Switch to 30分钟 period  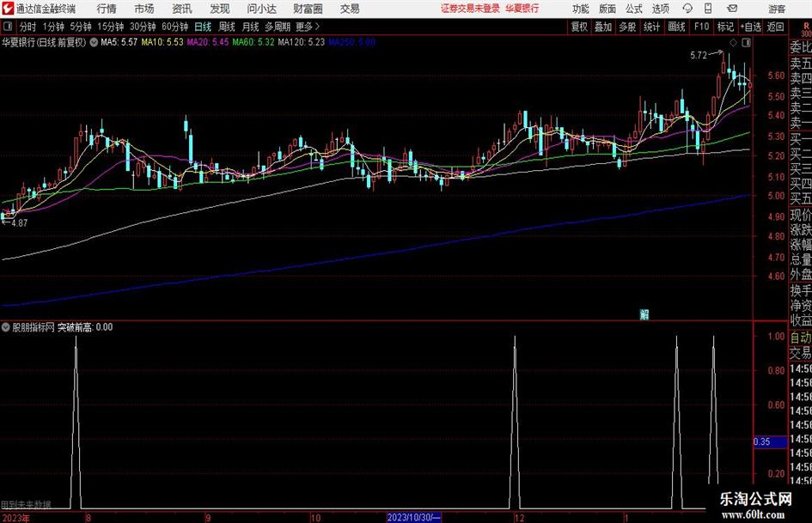(x=143, y=27)
